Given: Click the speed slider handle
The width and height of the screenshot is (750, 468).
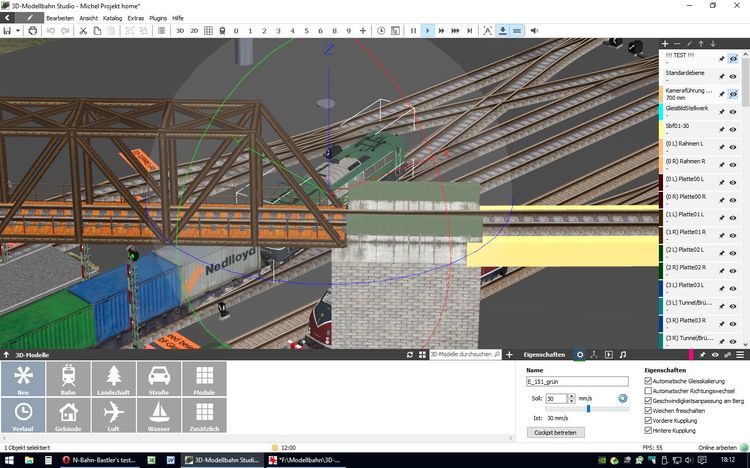Looking at the screenshot, I should click(588, 409).
